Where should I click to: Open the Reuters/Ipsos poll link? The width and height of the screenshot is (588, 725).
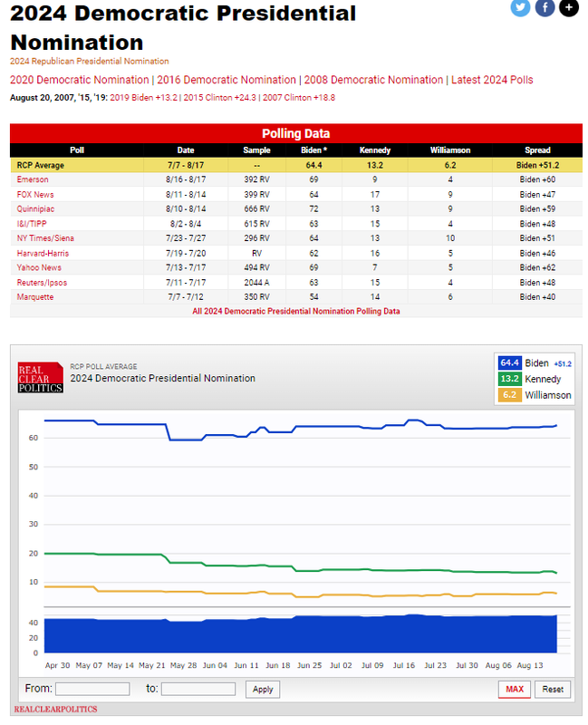click(42, 283)
